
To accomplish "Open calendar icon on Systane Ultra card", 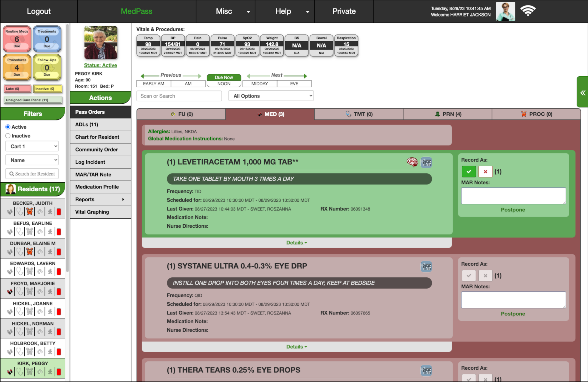I will [426, 267].
